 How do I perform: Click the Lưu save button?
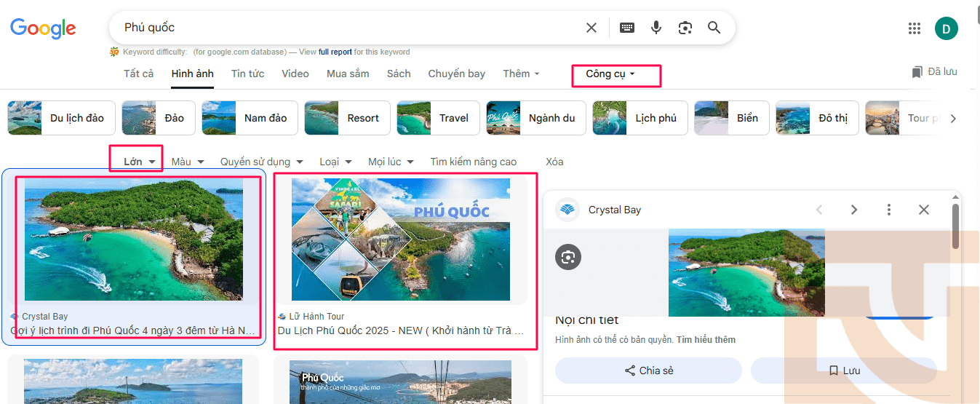(x=843, y=371)
